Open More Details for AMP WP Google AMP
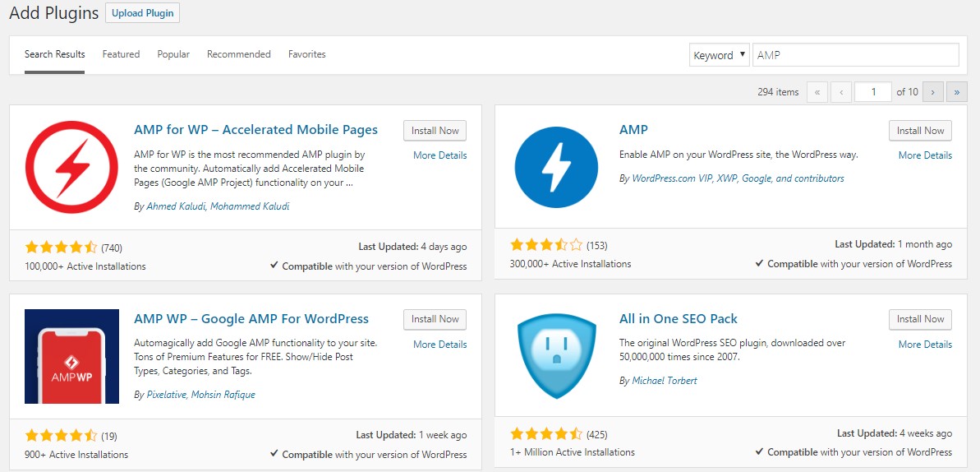 pyautogui.click(x=440, y=345)
